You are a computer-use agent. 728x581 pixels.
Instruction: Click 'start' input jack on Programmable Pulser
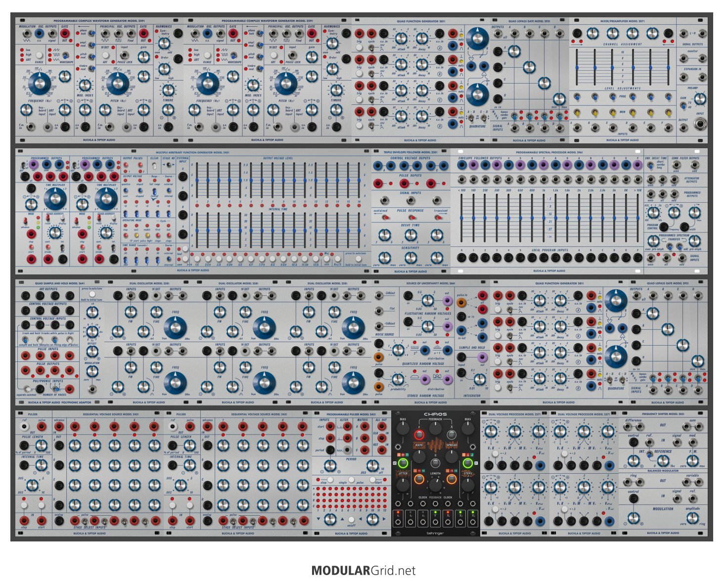point(330,427)
